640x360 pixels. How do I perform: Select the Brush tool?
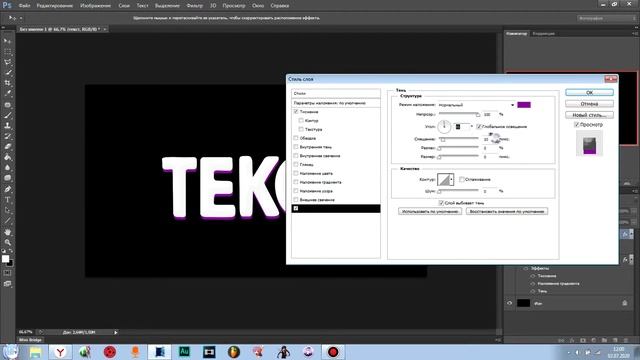[x=7, y=116]
